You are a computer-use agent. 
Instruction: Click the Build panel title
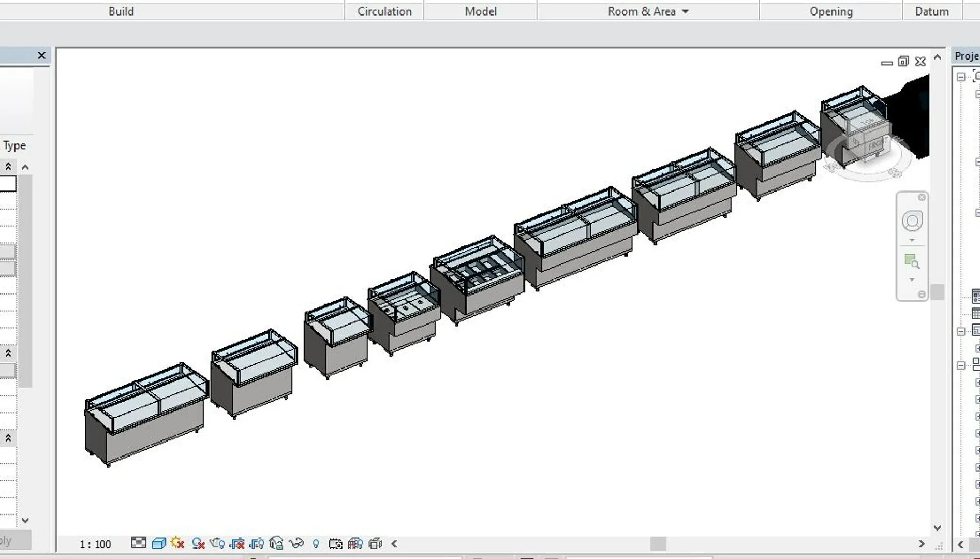click(x=121, y=11)
